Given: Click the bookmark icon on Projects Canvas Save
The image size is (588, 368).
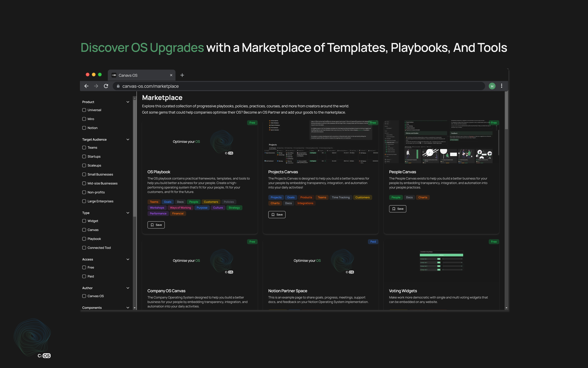Looking at the screenshot, I should click(273, 215).
